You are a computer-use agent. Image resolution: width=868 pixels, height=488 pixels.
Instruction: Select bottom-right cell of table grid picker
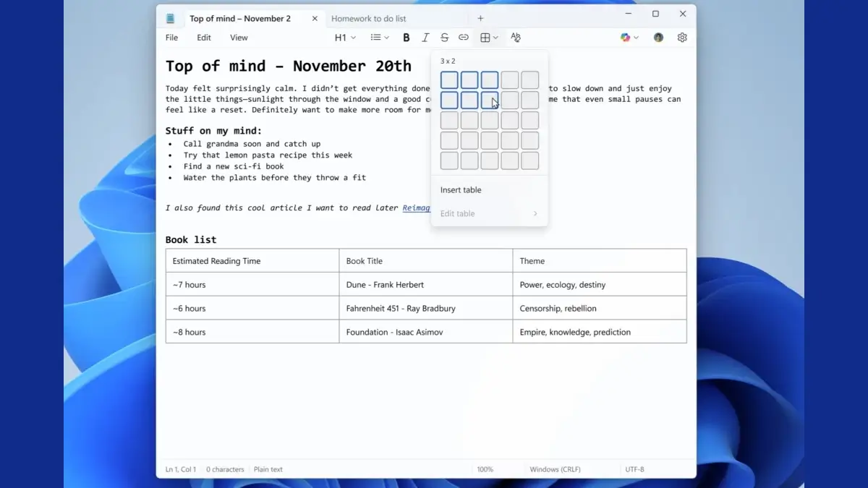pyautogui.click(x=529, y=160)
